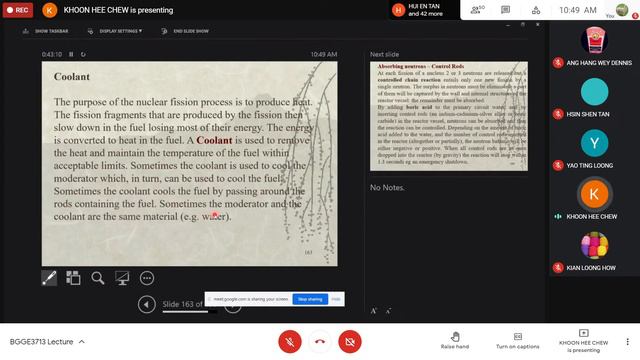Select the pen and laser pointer tool
Viewport: 640px width, 360px height.
click(x=49, y=278)
